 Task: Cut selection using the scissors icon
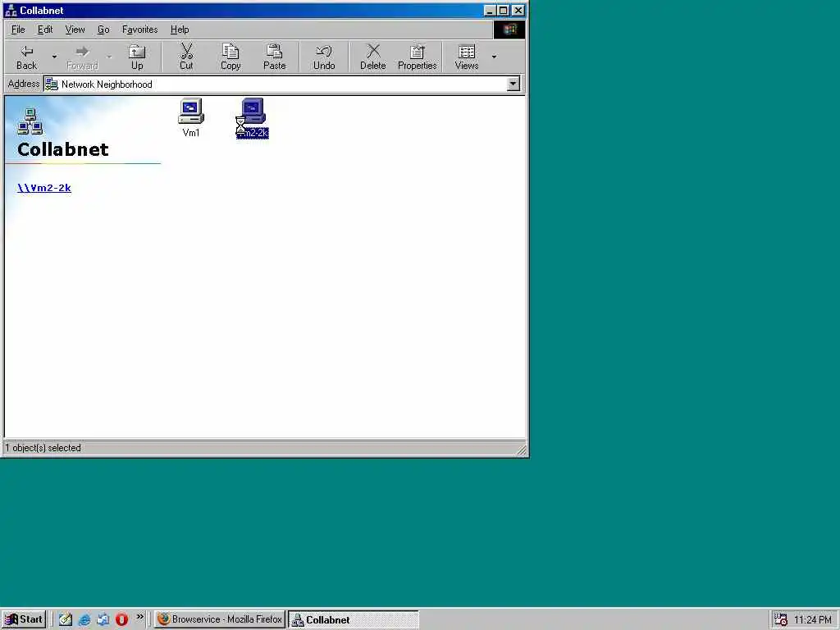[186, 57]
